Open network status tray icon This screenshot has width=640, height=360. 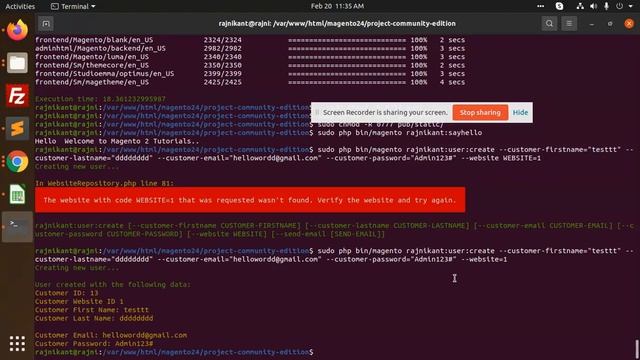pos(580,6)
